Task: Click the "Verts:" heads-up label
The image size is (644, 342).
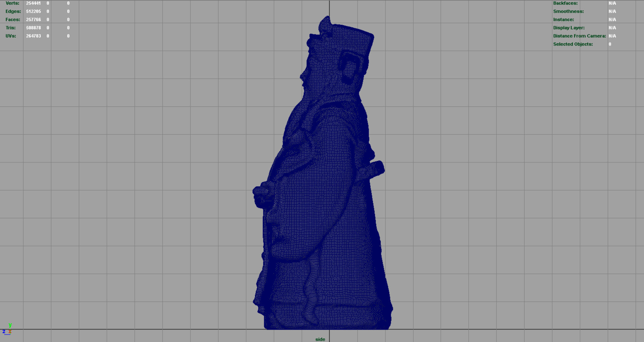Action: [x=12, y=3]
